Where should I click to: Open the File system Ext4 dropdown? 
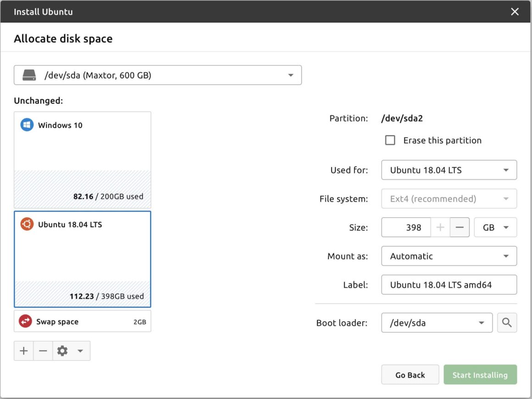click(x=449, y=199)
